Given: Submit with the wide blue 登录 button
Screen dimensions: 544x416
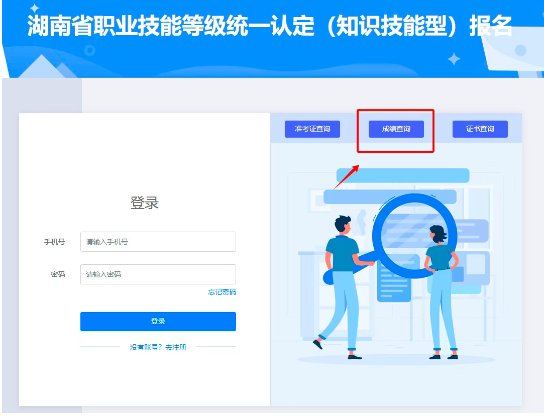Looking at the screenshot, I should pyautogui.click(x=158, y=321).
